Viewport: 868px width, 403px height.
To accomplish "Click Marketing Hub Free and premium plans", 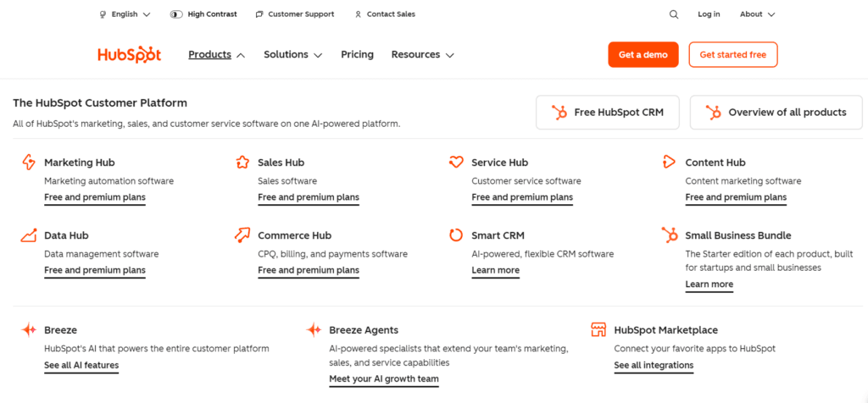I will coord(95,197).
